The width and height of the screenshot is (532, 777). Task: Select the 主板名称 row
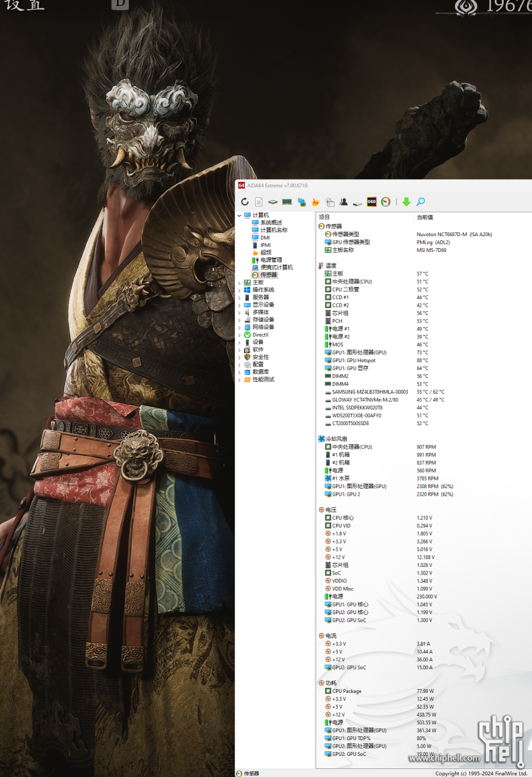point(343,250)
